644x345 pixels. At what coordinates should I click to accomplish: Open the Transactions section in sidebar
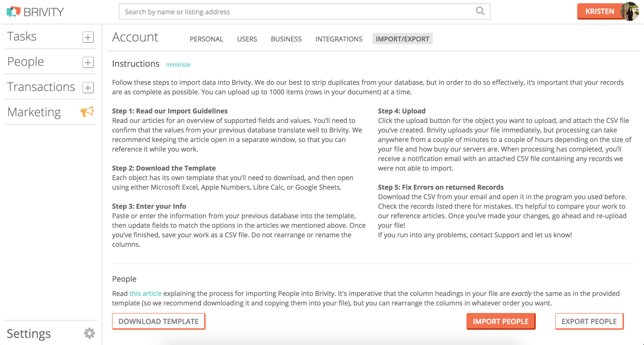point(41,87)
